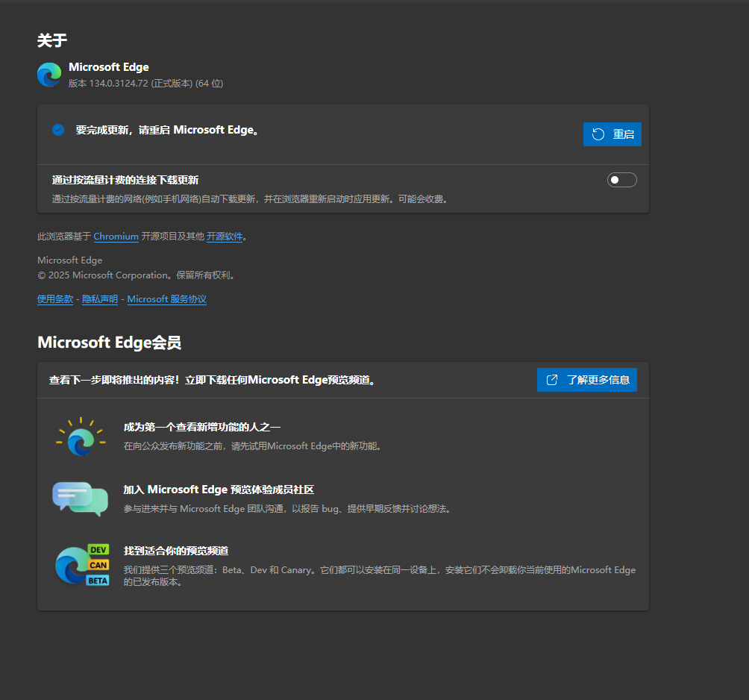
Task: Click the 我们提供三个预览频道 description text
Action: click(380, 576)
